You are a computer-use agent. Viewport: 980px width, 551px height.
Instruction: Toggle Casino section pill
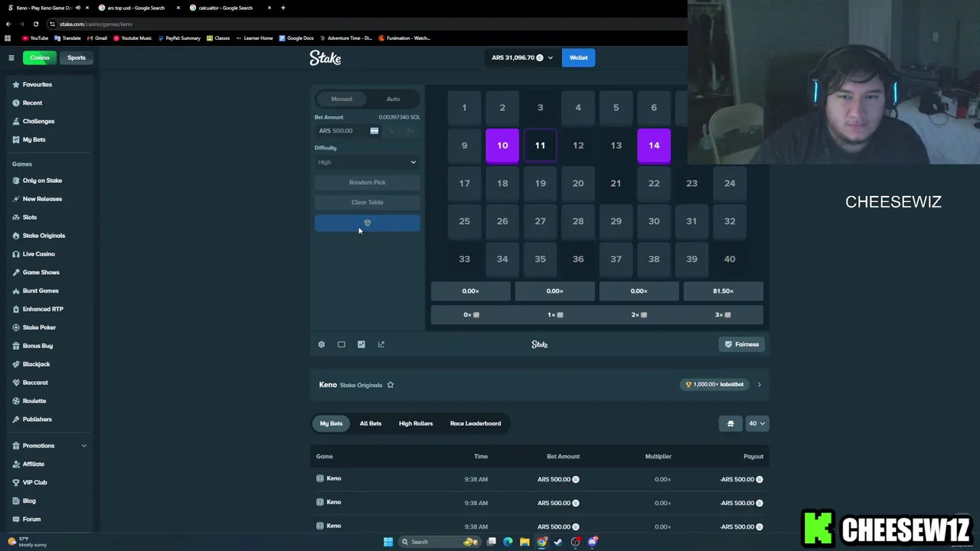click(x=40, y=58)
